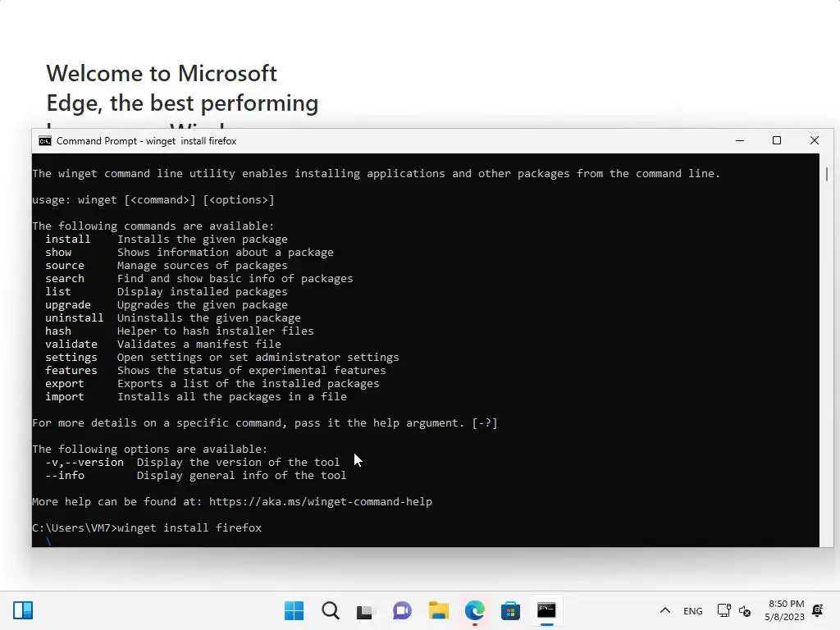Open clock showing 8:50 PM
Screen dimensions: 840x630
(785, 610)
